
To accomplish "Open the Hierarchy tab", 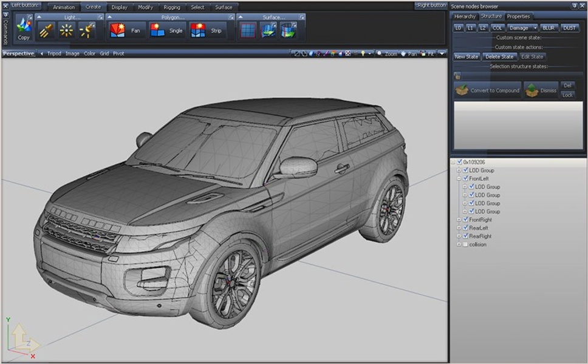I will click(x=465, y=16).
